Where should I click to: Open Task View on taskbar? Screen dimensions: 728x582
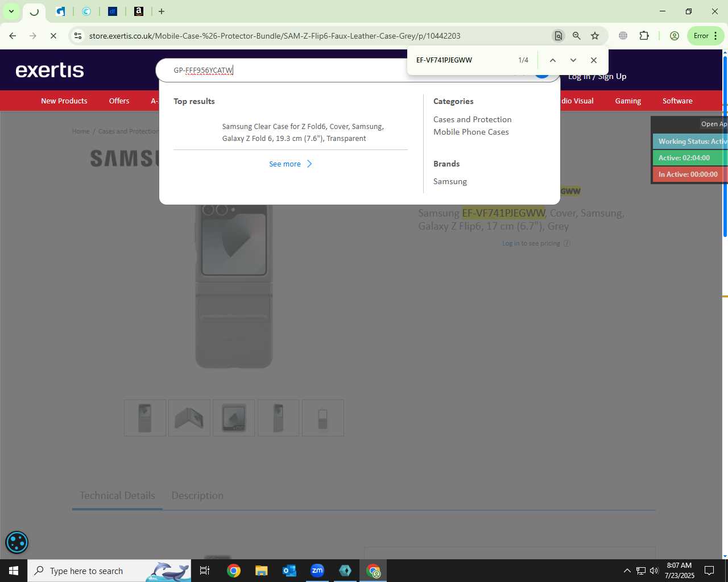click(205, 571)
